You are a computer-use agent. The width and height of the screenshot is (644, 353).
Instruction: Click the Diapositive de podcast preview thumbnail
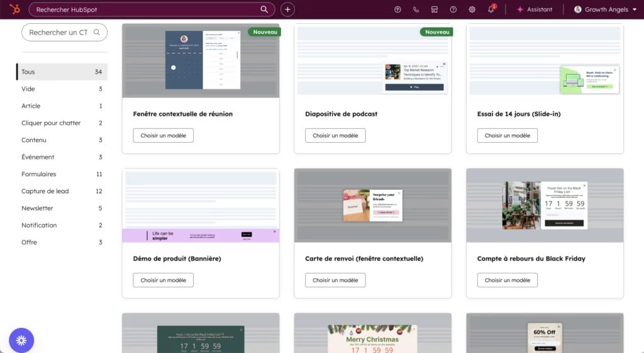pyautogui.click(x=372, y=61)
